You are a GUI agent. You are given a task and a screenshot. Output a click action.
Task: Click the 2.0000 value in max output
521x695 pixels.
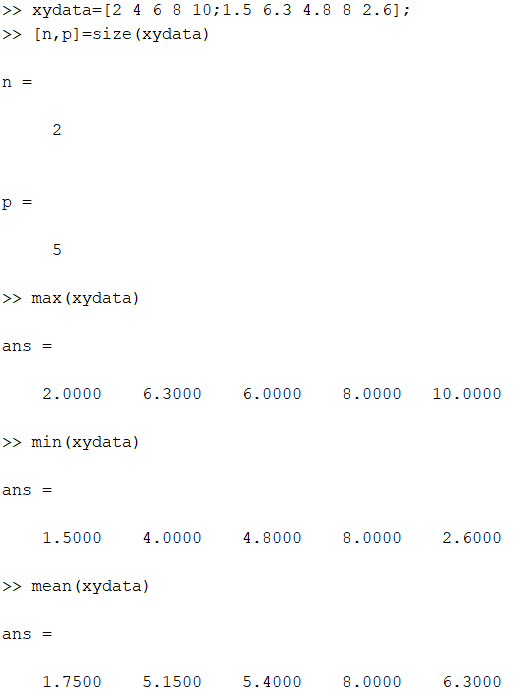72,394
